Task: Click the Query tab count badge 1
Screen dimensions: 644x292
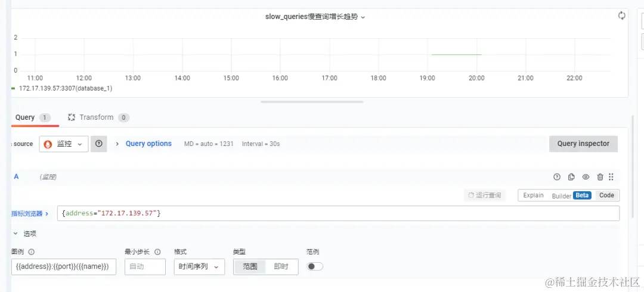Action: (x=45, y=118)
